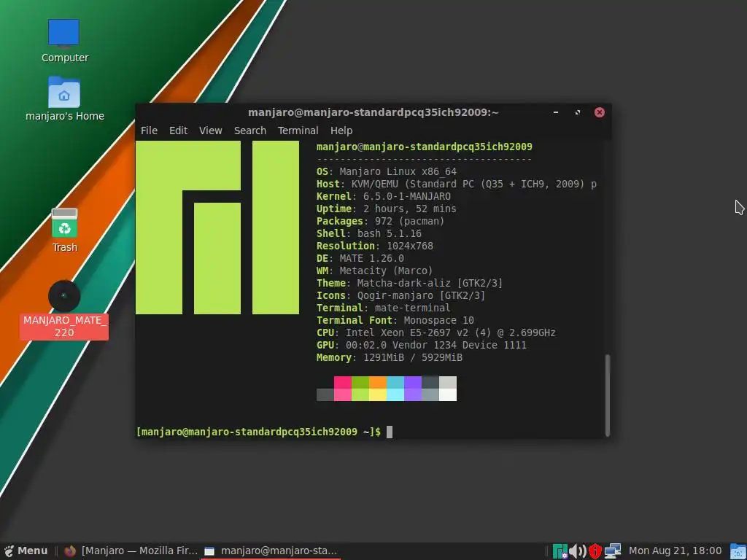Viewport: 747px width, 560px height.
Task: Click the terminal vertical scrollbar handle
Action: click(x=608, y=395)
